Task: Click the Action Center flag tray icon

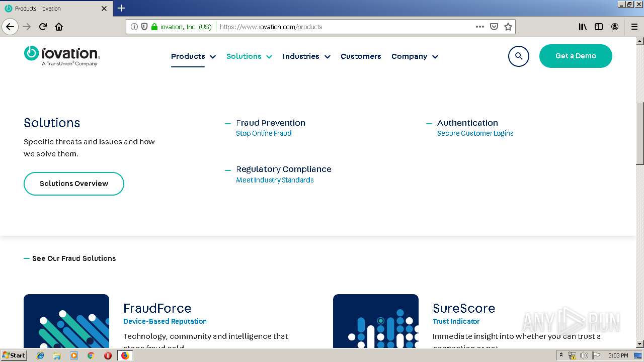Action: point(596,355)
